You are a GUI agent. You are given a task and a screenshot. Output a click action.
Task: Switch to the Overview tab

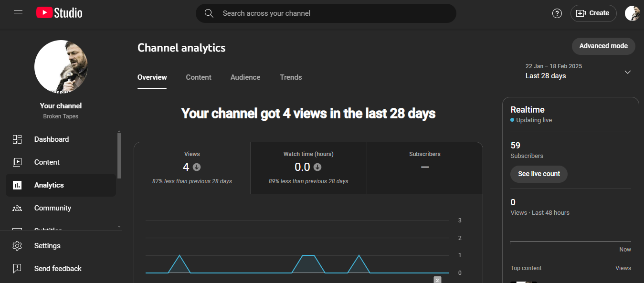[152, 77]
